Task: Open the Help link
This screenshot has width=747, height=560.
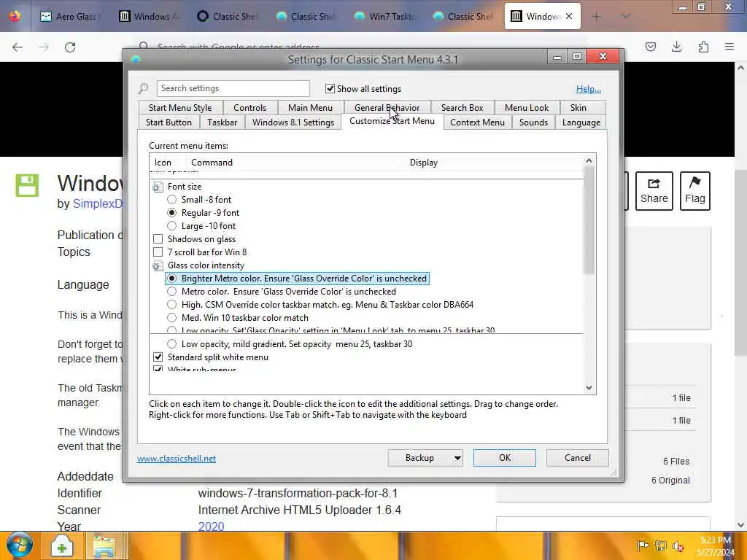Action: [589, 89]
